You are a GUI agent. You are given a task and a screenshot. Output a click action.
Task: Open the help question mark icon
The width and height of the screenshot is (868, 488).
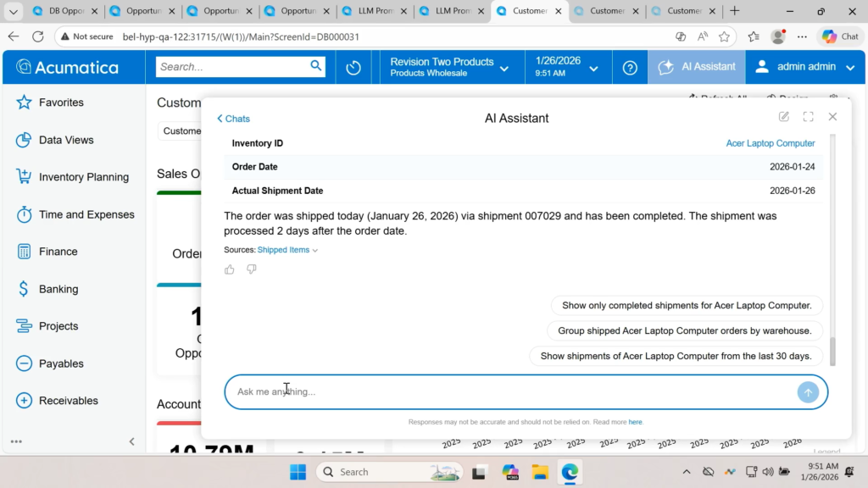tap(630, 68)
